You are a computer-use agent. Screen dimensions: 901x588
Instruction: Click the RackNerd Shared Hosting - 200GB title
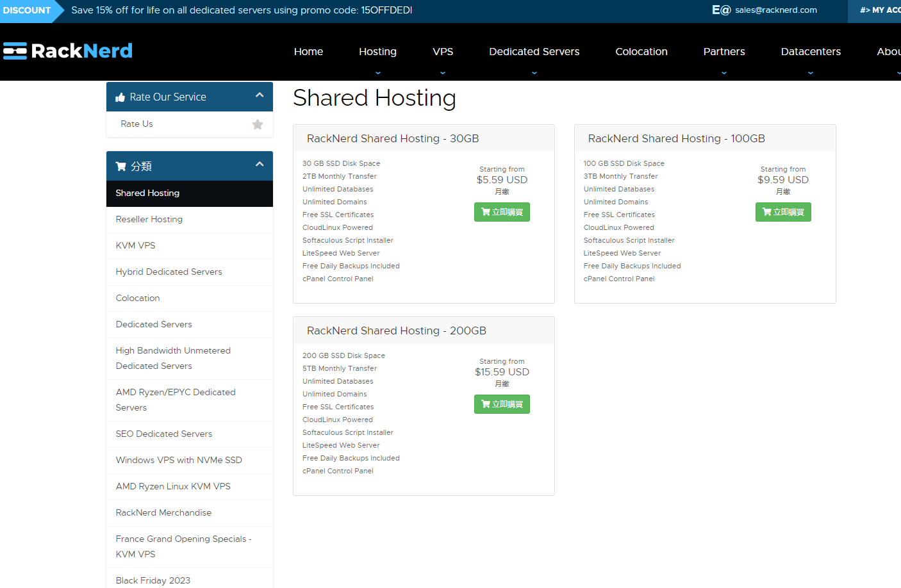point(397,331)
